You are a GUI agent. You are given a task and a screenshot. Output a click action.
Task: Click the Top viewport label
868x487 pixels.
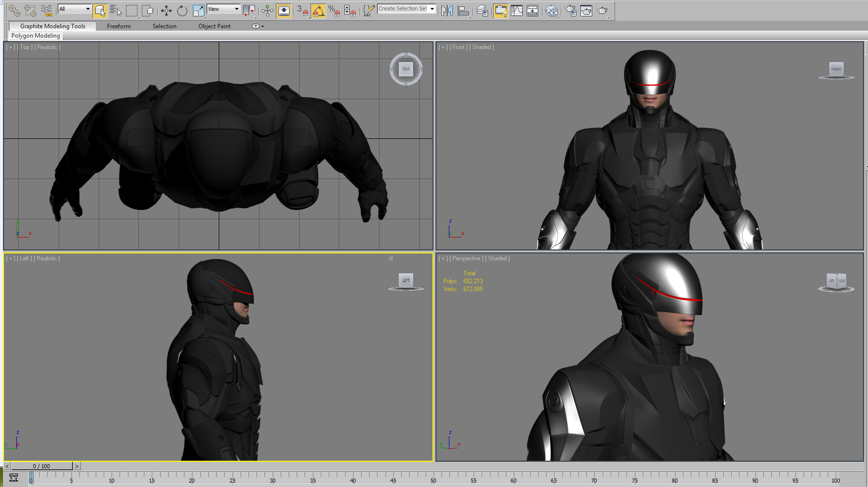(24, 47)
